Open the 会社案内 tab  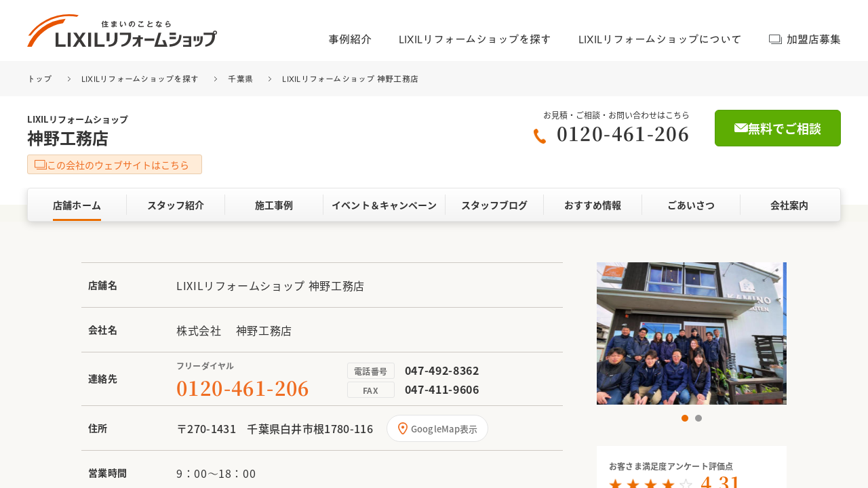click(x=789, y=205)
